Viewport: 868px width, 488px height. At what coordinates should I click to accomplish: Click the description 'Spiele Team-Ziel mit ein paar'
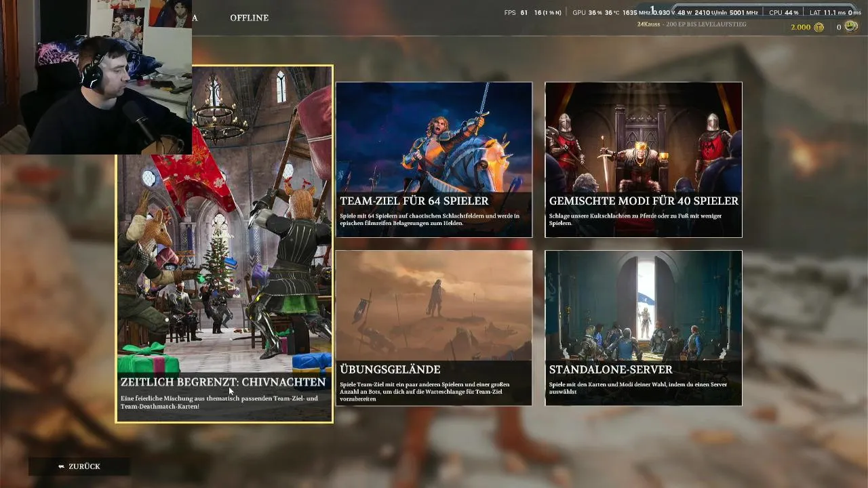click(425, 392)
